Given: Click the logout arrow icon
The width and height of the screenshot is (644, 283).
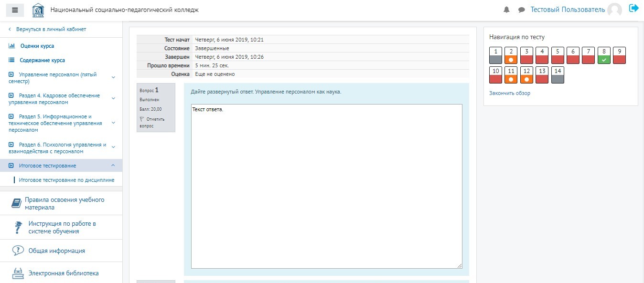Looking at the screenshot, I should pyautogui.click(x=634, y=8).
